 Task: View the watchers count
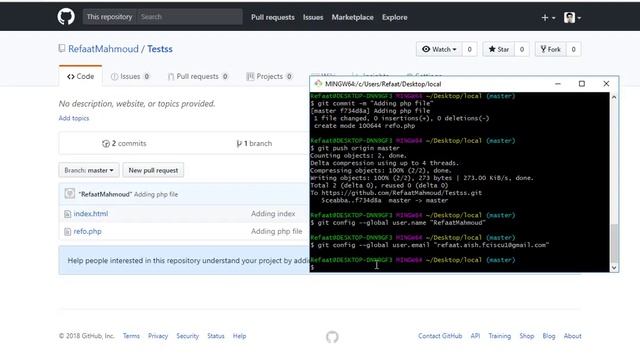469,49
